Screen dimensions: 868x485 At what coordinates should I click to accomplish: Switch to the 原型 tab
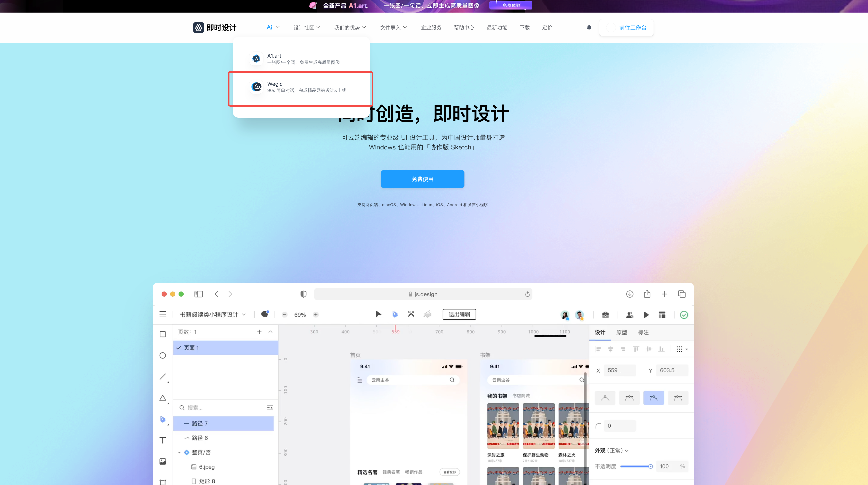(x=621, y=332)
